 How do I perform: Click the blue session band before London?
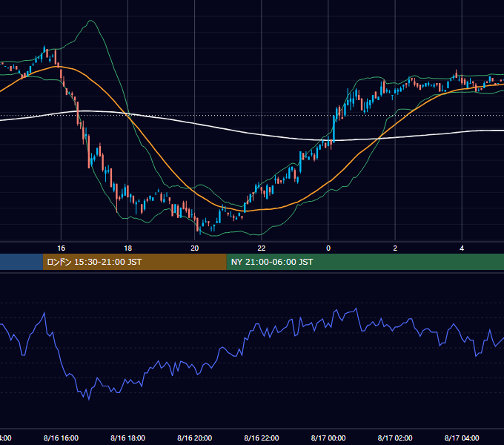coord(21,262)
